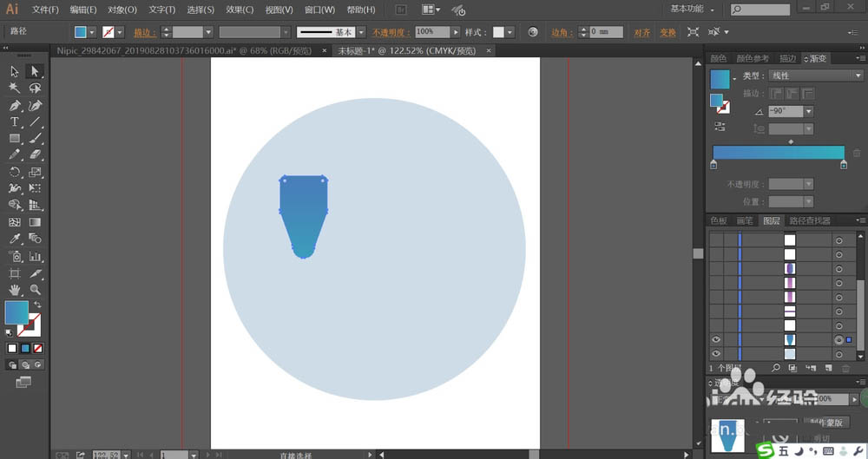Select the Gradient tool in toolbox
Image resolution: width=868 pixels, height=459 pixels.
coord(35,222)
